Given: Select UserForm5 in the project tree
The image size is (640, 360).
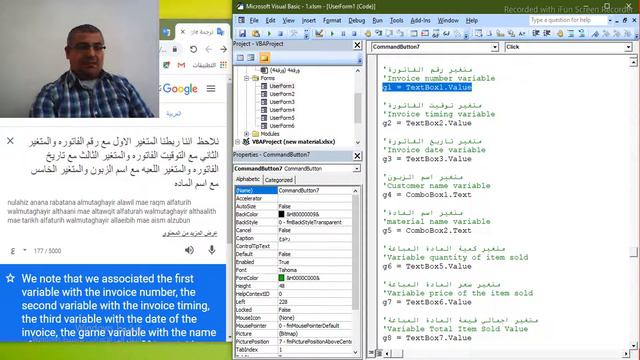Looking at the screenshot, I should click(x=282, y=118).
